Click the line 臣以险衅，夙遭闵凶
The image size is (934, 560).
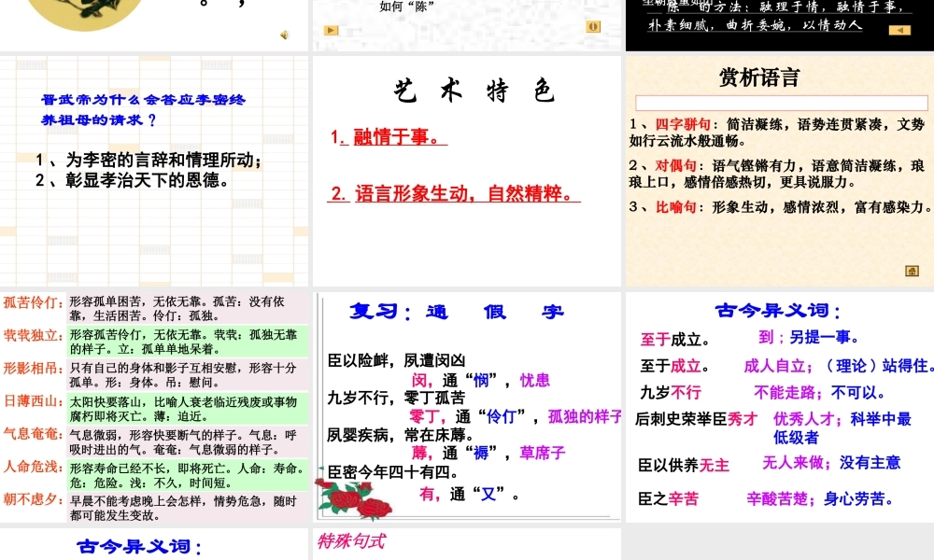pos(396,360)
